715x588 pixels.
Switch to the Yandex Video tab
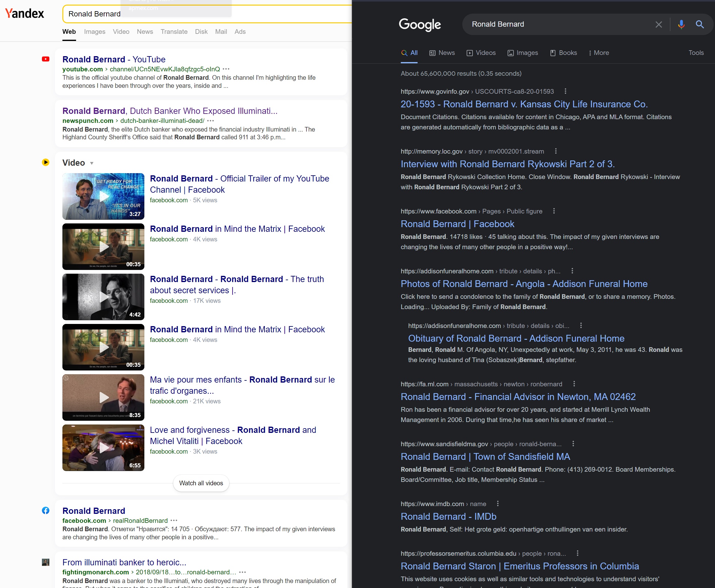pos(121,32)
